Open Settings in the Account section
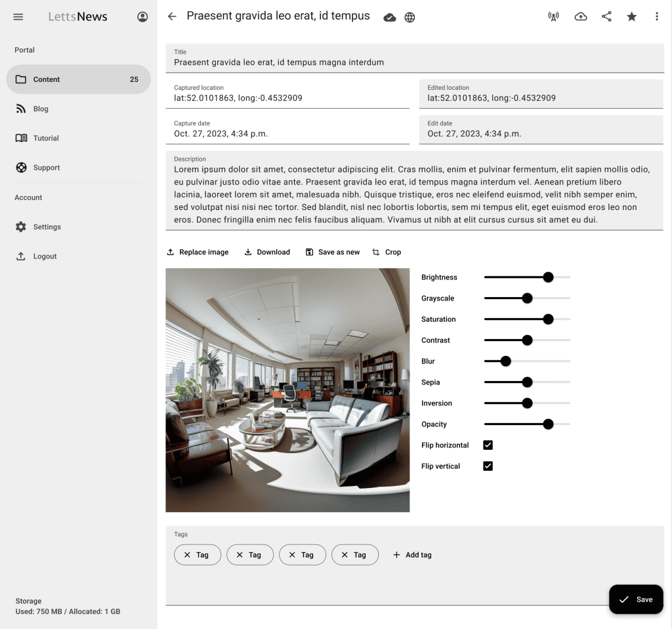Image resolution: width=672 pixels, height=629 pixels. [47, 227]
